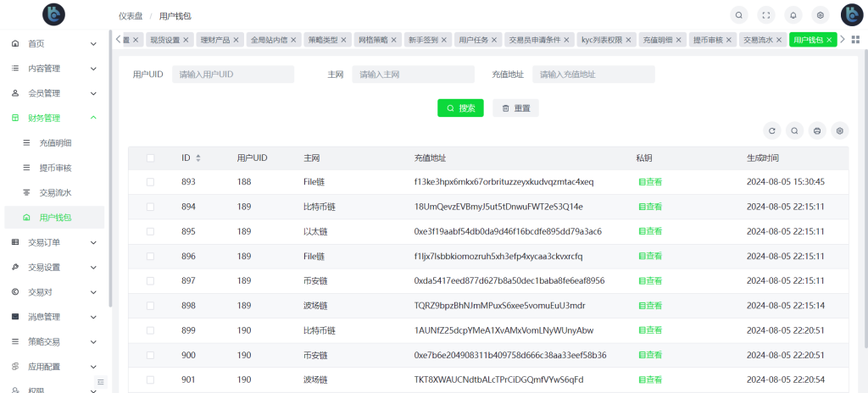The image size is (868, 393).
Task: Click the table print icon
Action: point(817,130)
